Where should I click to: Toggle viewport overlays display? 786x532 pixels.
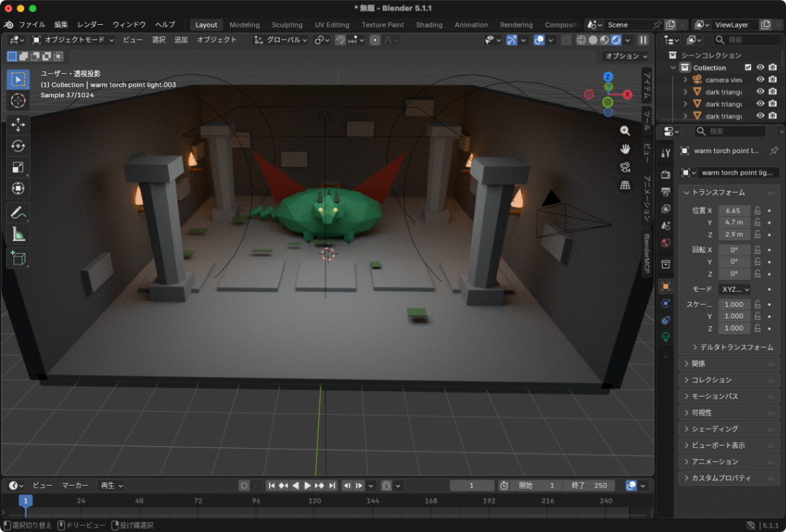[539, 40]
